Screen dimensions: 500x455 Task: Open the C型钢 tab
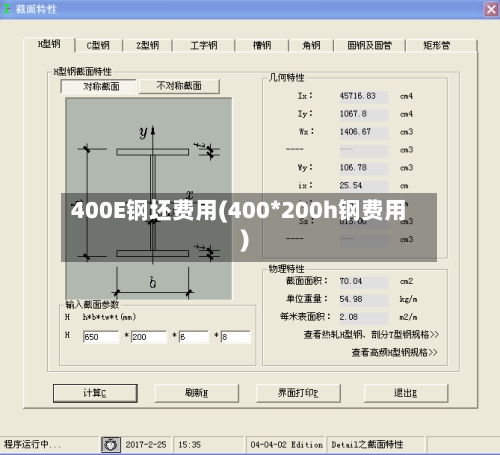coord(98,45)
